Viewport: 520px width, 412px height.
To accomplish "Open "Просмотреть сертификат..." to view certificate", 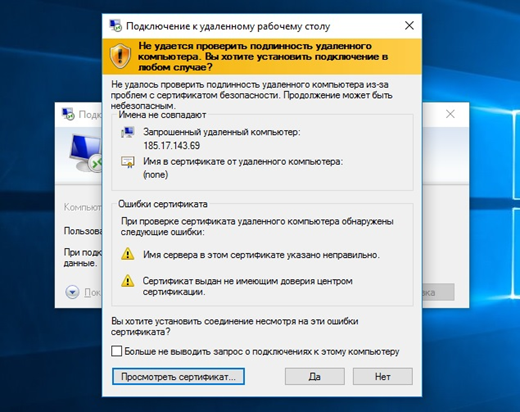I will click(178, 376).
